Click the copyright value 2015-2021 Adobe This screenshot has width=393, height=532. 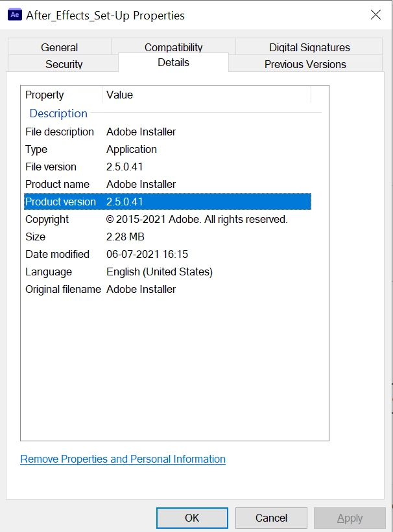click(196, 219)
